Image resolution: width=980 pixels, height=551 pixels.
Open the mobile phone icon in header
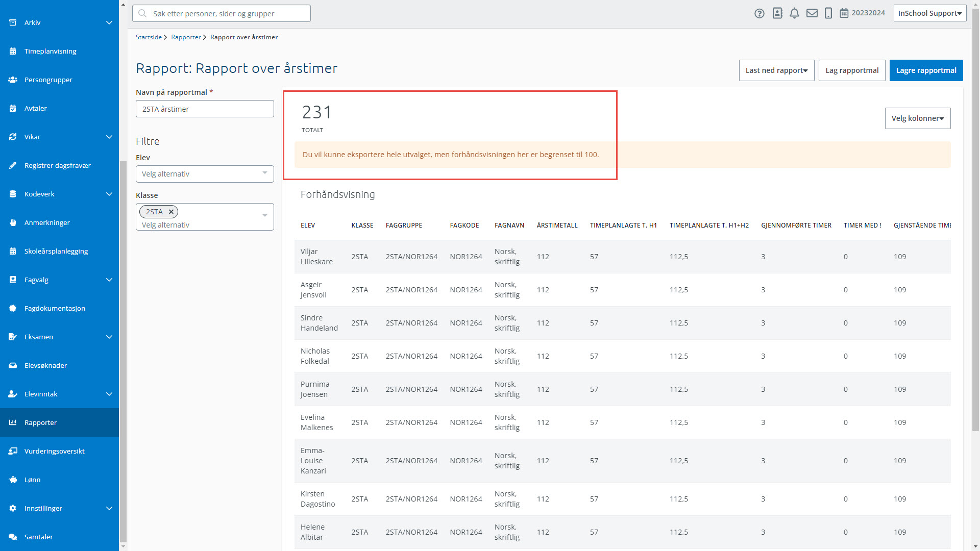click(828, 13)
